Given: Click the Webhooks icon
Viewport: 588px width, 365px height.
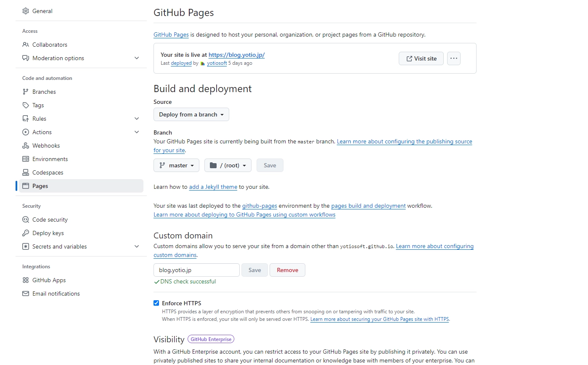Looking at the screenshot, I should click(26, 145).
